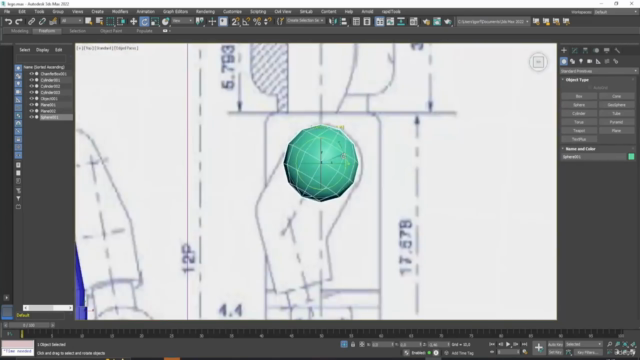Image resolution: width=640 pixels, height=360 pixels.
Task: Activate the Select and Link tool
Action: click(x=31, y=22)
